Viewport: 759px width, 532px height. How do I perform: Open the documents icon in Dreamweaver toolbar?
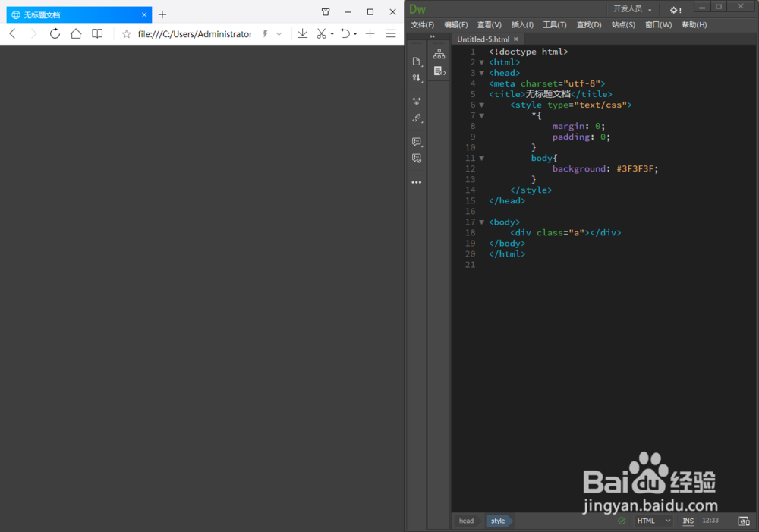point(416,61)
